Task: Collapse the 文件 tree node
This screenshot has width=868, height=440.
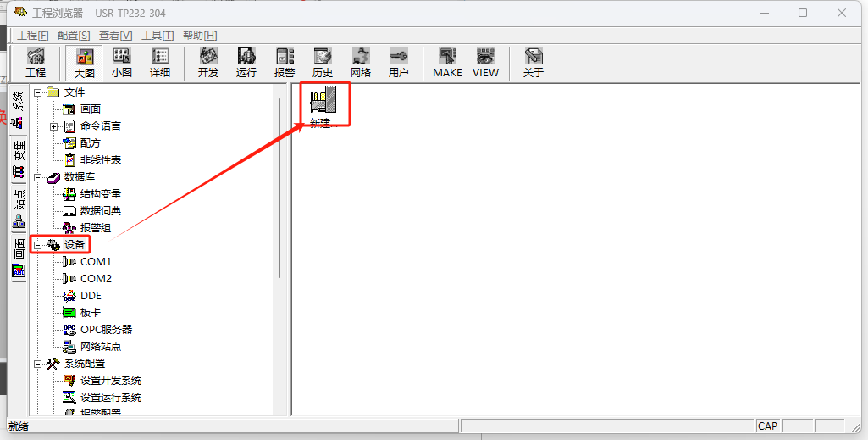Action: click(x=37, y=92)
